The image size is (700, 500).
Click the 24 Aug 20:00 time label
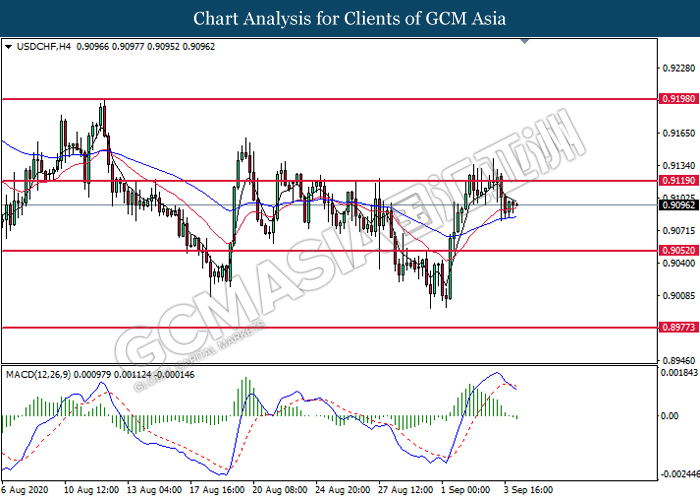point(343,490)
